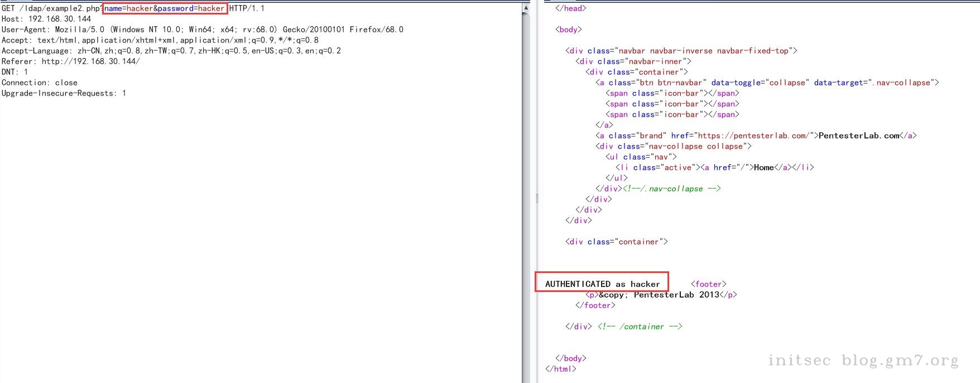Click the splitter handle between request and response
This screenshot has height=383, width=980.
(537, 198)
